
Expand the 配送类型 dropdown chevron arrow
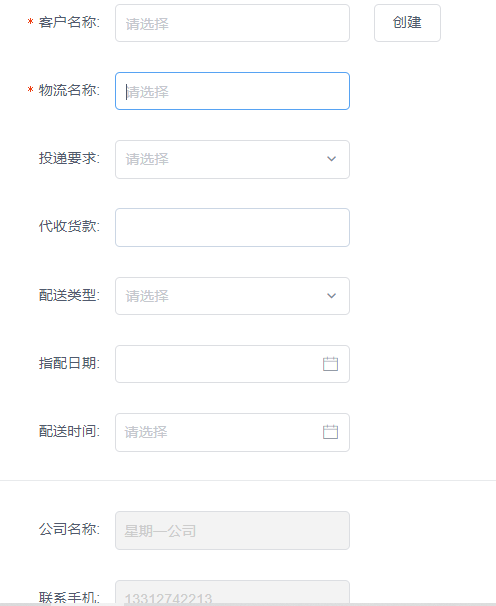pyautogui.click(x=331, y=296)
